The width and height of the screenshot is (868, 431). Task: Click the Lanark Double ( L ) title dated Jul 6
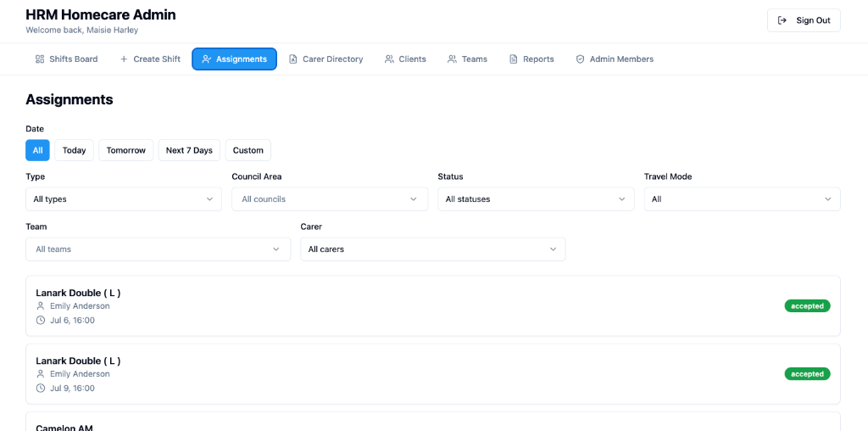pyautogui.click(x=78, y=293)
